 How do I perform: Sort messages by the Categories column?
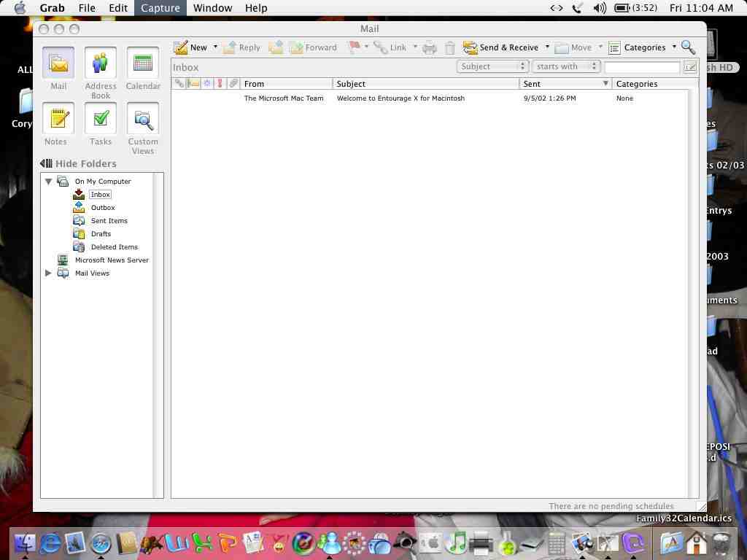(x=655, y=84)
